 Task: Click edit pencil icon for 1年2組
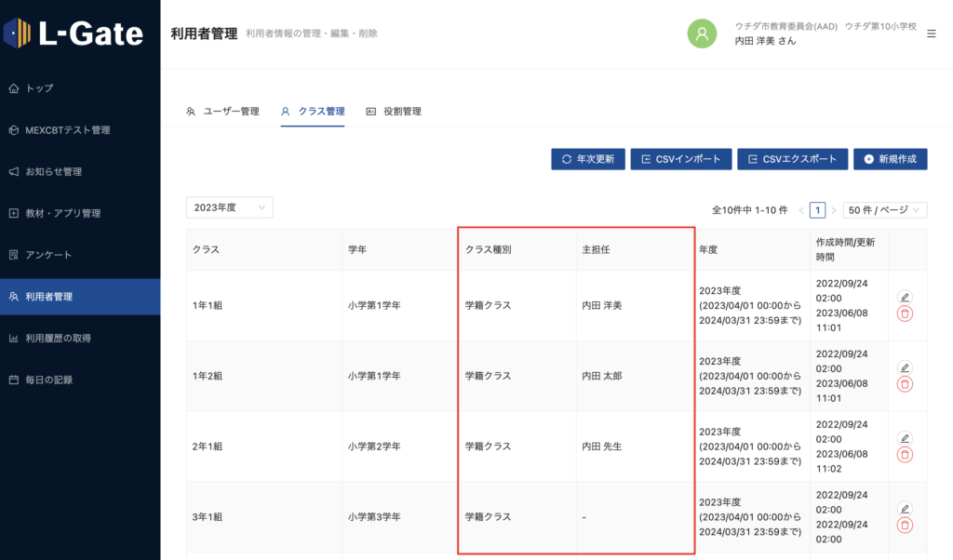click(x=905, y=367)
